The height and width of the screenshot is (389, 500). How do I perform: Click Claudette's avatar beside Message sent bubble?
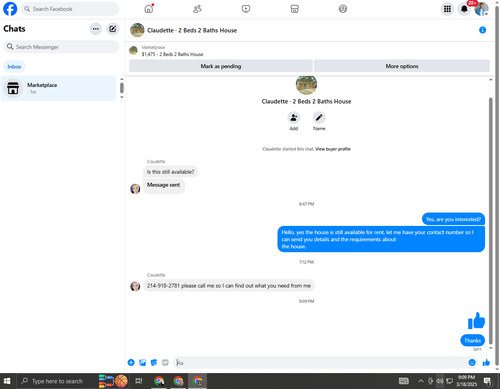[135, 189]
